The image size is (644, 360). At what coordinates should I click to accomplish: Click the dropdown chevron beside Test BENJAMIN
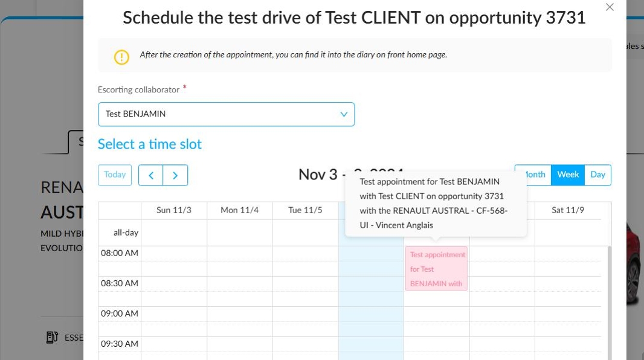click(x=344, y=114)
